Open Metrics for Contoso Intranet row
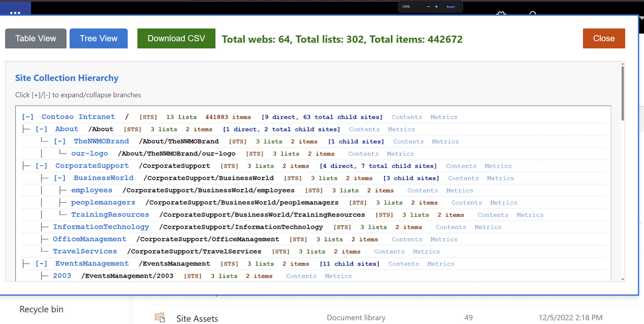 (443, 117)
